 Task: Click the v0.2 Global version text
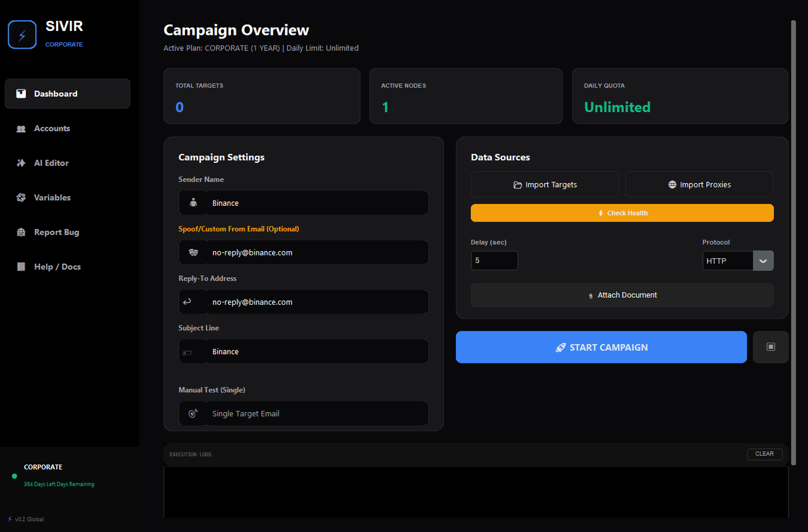(x=29, y=519)
